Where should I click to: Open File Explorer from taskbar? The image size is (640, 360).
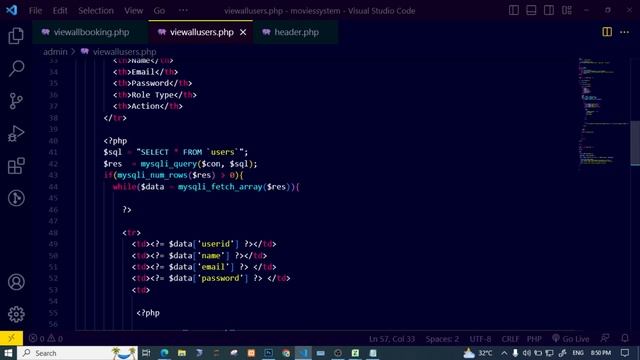182,353
